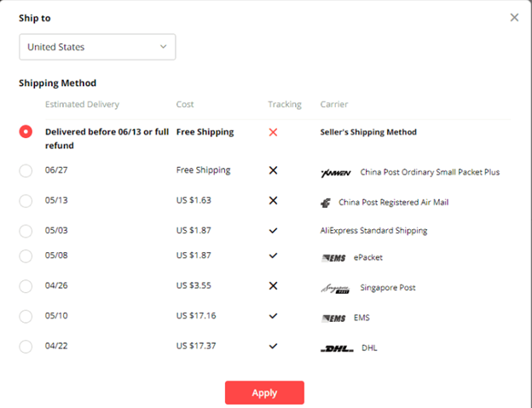This screenshot has height=408, width=532.
Task: Click the Singapore Post carrier logo
Action: point(334,288)
